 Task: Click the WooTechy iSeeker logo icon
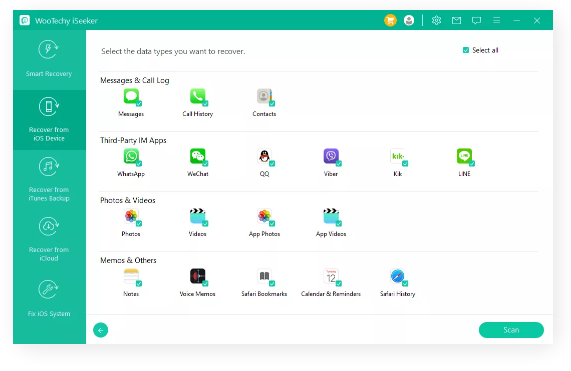click(25, 20)
